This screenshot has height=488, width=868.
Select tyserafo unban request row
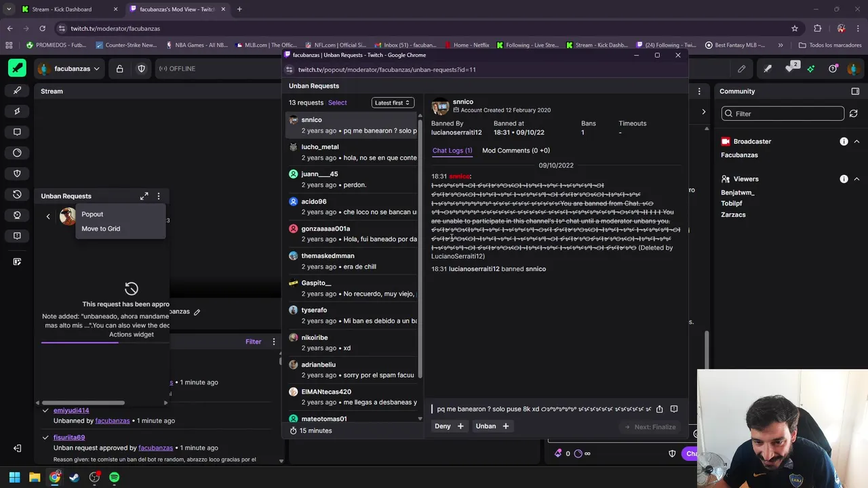(x=352, y=315)
